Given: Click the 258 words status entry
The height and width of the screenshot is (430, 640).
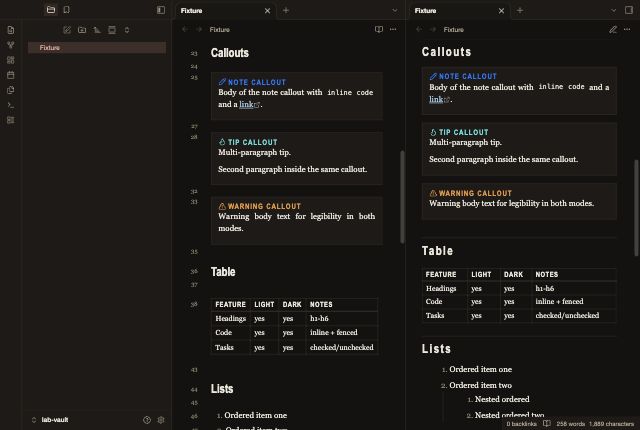Looking at the screenshot, I should [x=571, y=424].
